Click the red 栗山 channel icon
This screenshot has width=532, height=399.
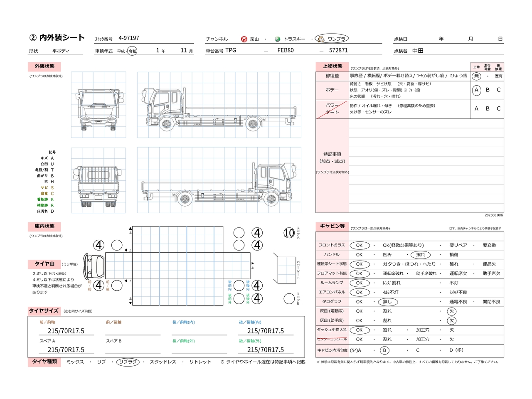[x=244, y=39]
